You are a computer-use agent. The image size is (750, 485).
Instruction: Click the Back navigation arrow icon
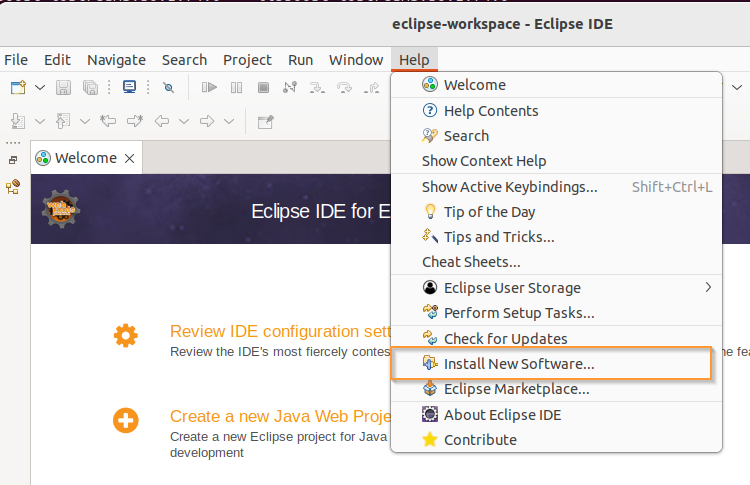[162, 121]
